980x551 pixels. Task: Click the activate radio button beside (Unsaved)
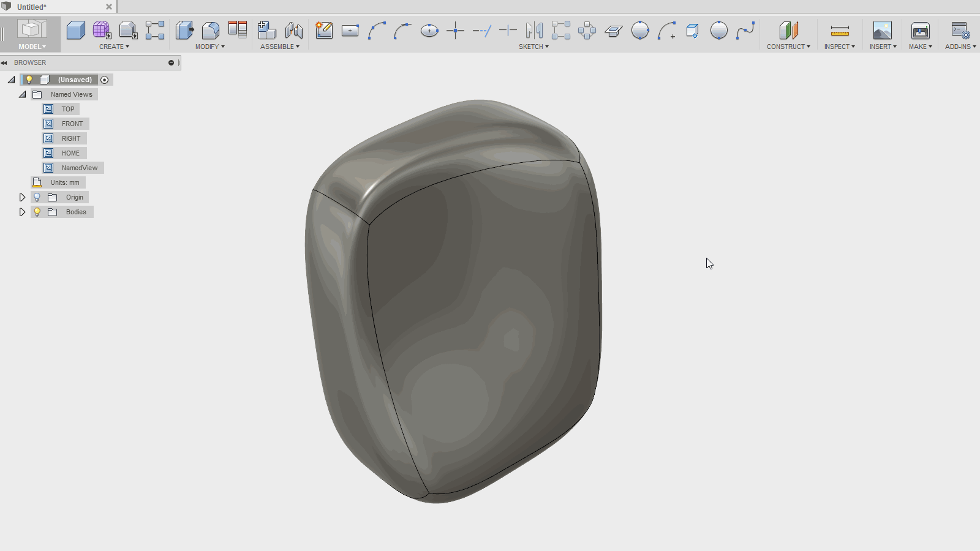point(105,80)
